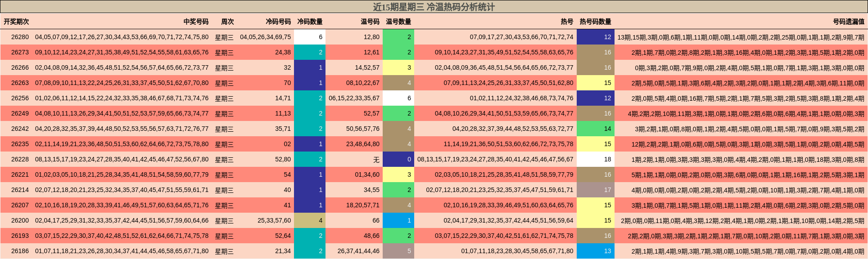Click warm numbers cell 12,80
Screen dimensions: 868x259
click(x=372, y=37)
